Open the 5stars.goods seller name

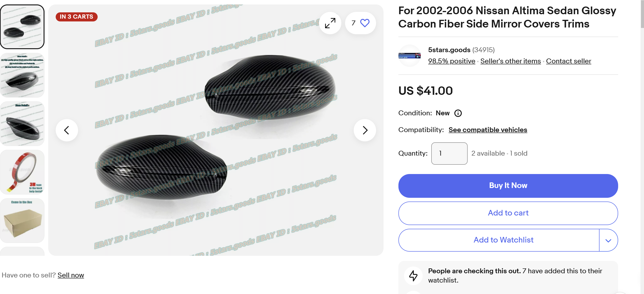tap(449, 50)
